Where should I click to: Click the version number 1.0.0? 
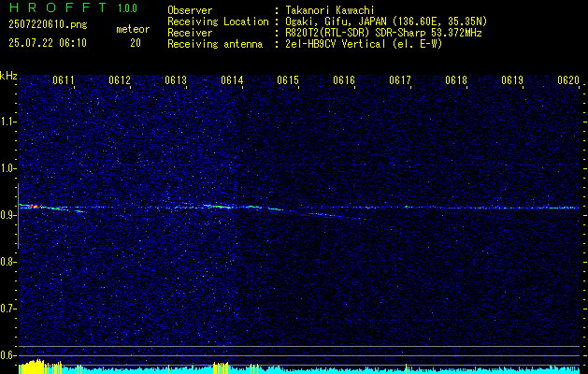coord(127,8)
